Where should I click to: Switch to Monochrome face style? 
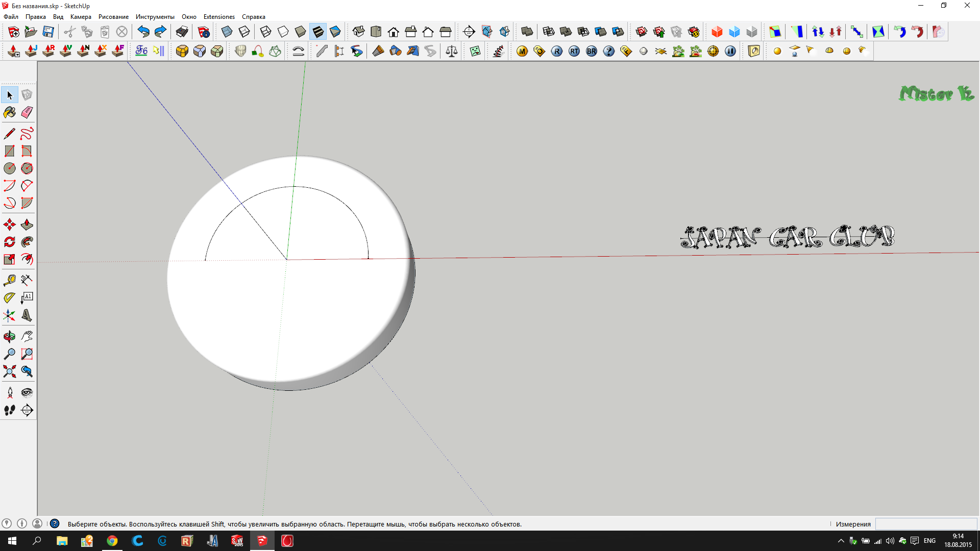pos(335,32)
